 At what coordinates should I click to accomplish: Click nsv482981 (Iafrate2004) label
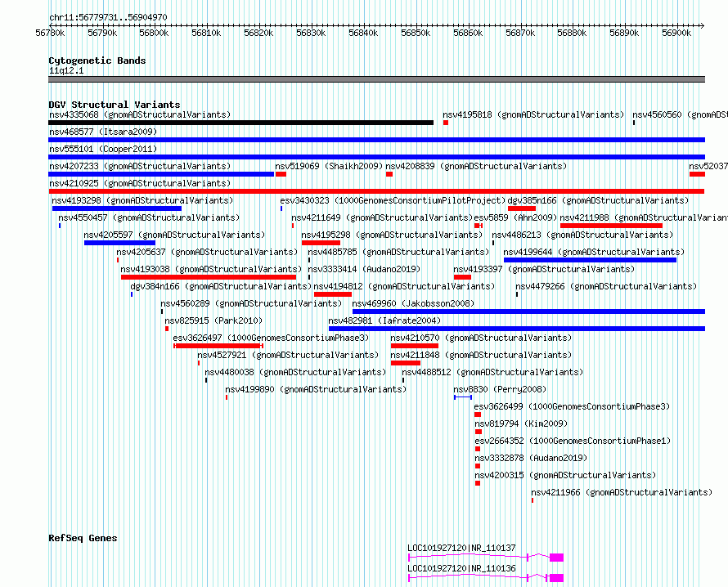(x=384, y=320)
